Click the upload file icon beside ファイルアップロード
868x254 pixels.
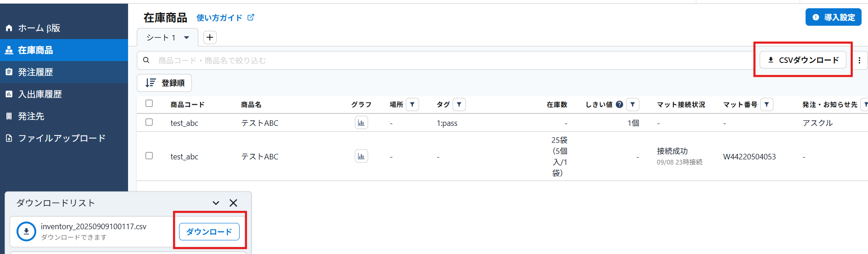coord(9,138)
